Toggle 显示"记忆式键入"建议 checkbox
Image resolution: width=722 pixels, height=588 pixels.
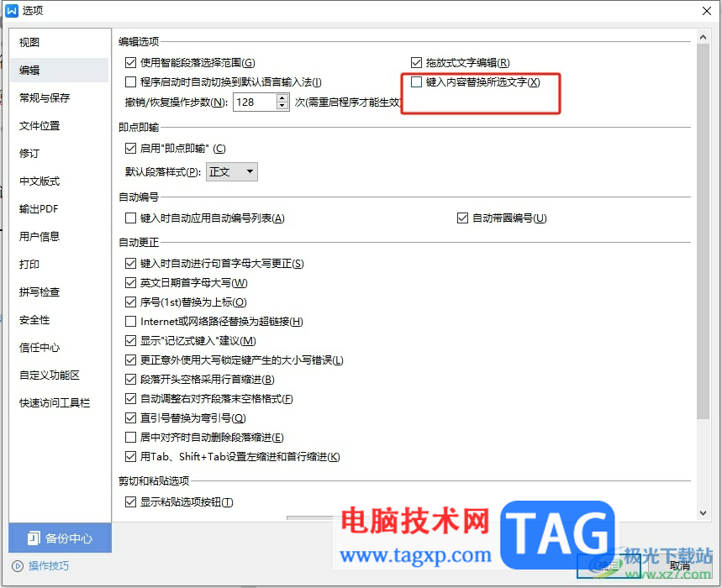[x=131, y=340]
